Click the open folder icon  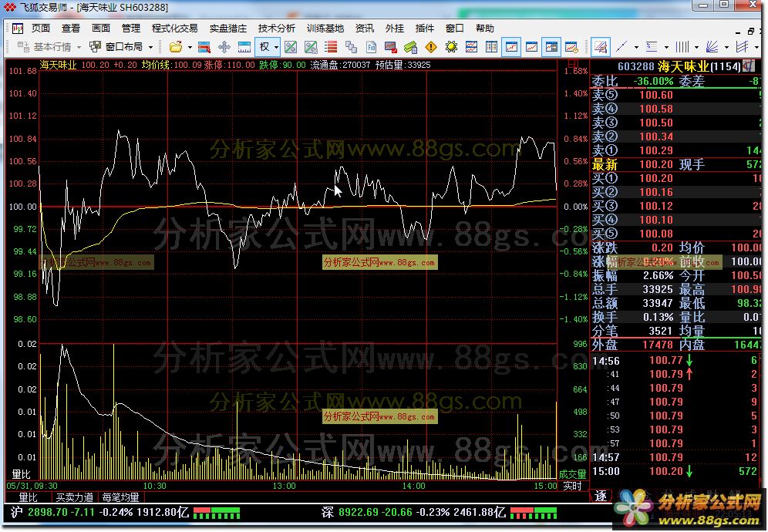176,47
